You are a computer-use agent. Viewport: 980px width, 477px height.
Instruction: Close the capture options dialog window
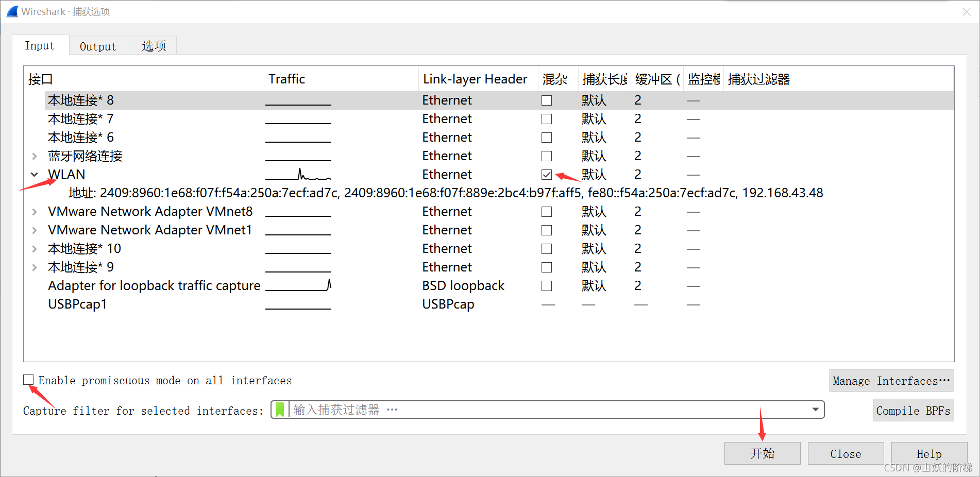[967, 12]
